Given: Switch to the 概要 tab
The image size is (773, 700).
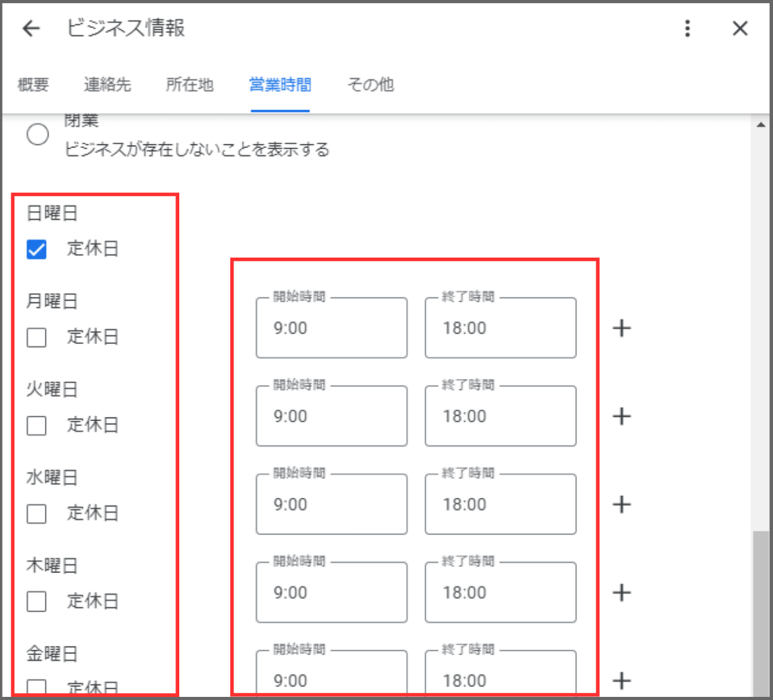Looking at the screenshot, I should click(33, 85).
